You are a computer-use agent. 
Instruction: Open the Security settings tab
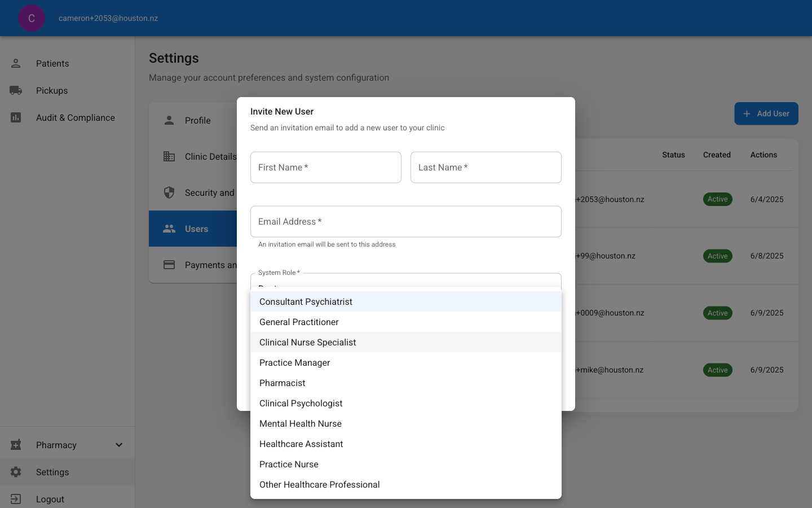pyautogui.click(x=193, y=192)
